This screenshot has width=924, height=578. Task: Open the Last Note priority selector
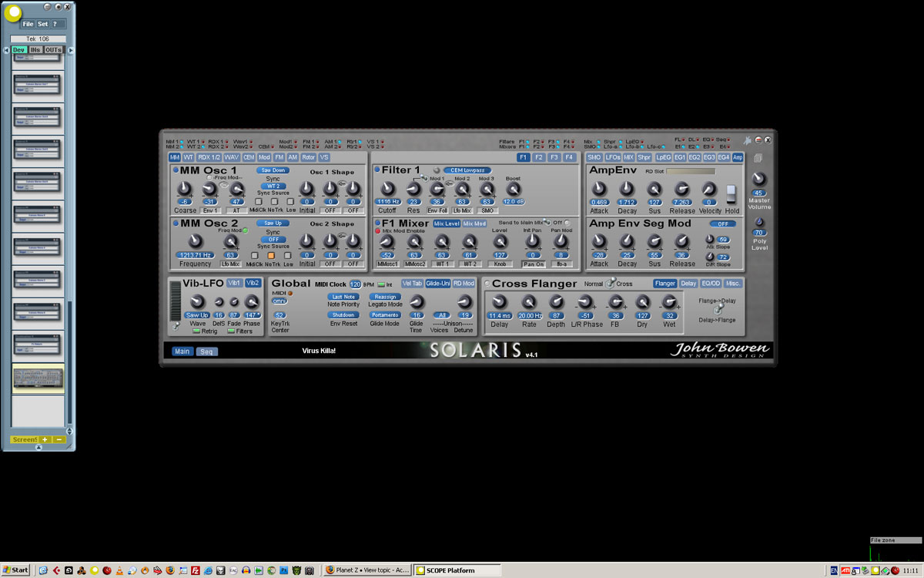[x=343, y=297]
